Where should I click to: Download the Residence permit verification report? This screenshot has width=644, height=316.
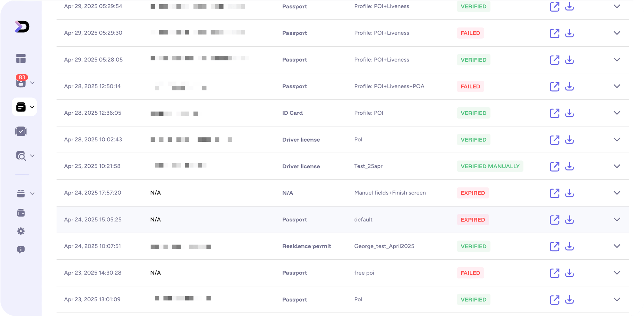tap(569, 246)
